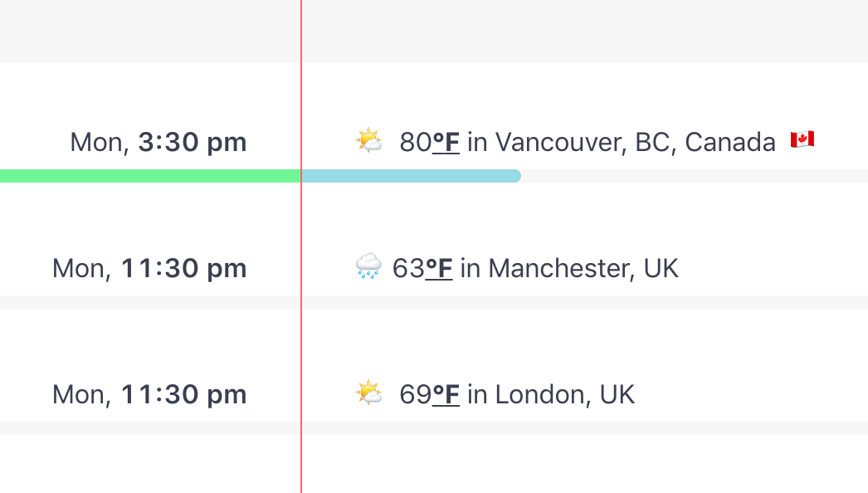Select the Mon 11:30 pm time in London's row
This screenshot has width=868, height=493.
click(x=149, y=394)
